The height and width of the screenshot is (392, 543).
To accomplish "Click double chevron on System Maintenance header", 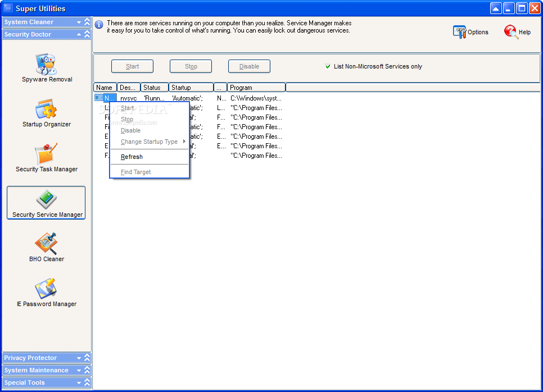I will click(x=87, y=370).
